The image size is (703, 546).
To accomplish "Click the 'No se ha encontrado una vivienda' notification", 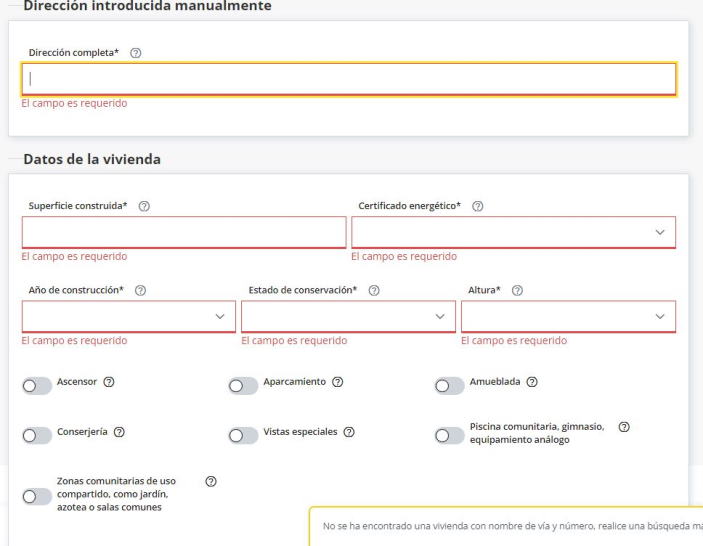I will [x=506, y=526].
